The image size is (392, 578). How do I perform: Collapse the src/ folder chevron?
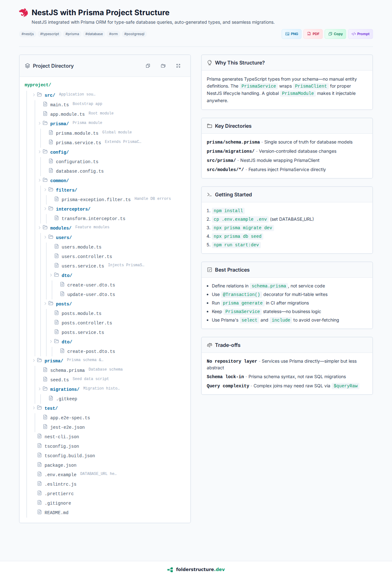[34, 95]
